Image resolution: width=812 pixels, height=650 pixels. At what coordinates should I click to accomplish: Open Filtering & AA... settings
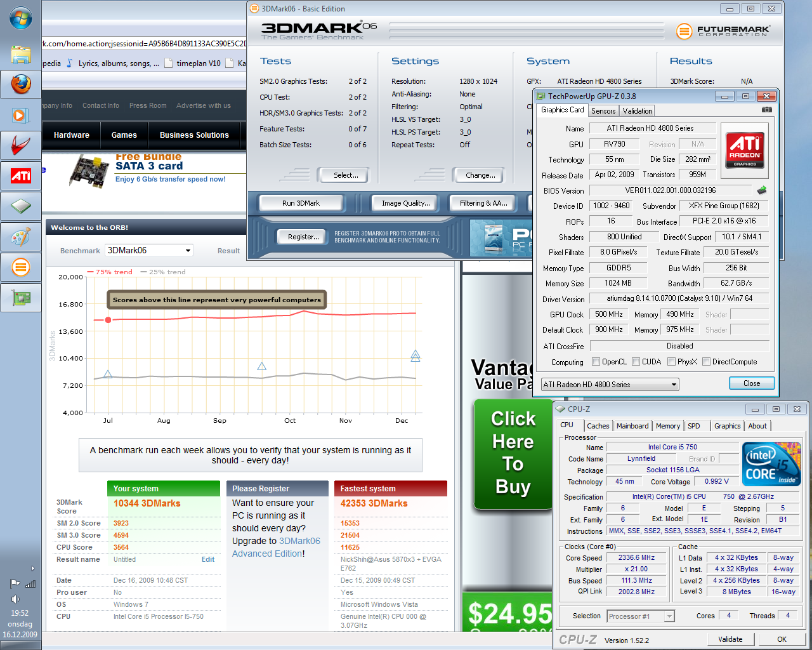tap(483, 203)
